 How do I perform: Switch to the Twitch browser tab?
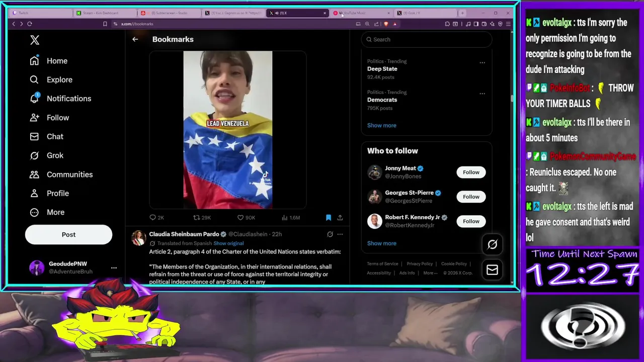40,13
